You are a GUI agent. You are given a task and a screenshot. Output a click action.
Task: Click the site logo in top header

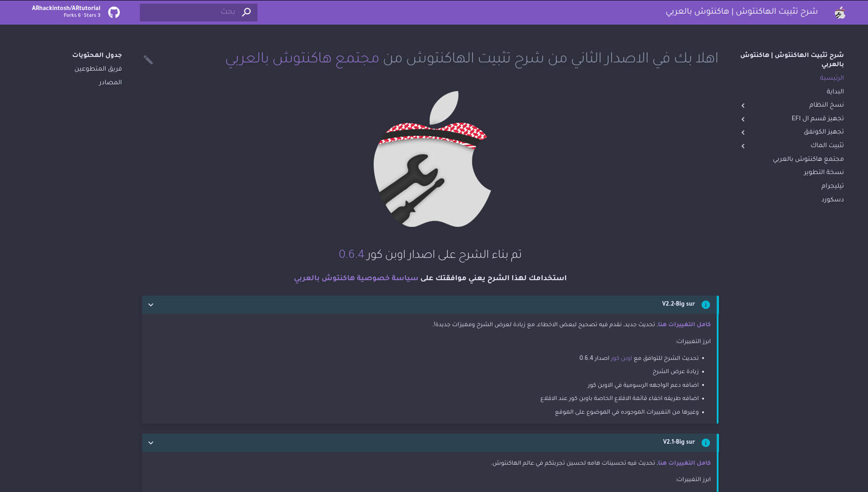tap(840, 12)
